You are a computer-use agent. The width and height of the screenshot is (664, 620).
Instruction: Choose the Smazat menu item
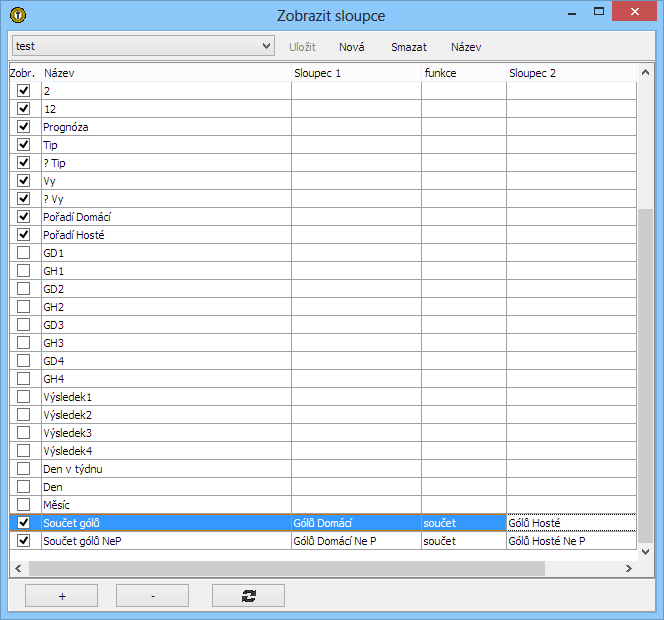tap(409, 47)
